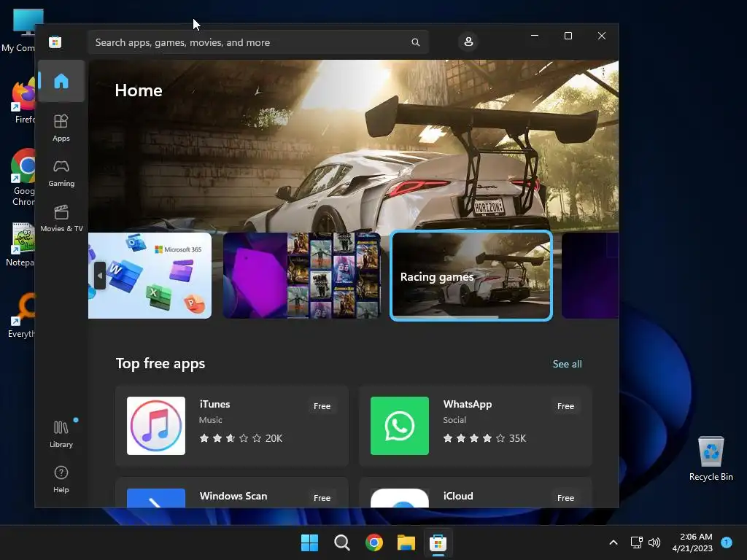The image size is (747, 560).
Task: Open the iCloud app title
Action: (x=458, y=496)
